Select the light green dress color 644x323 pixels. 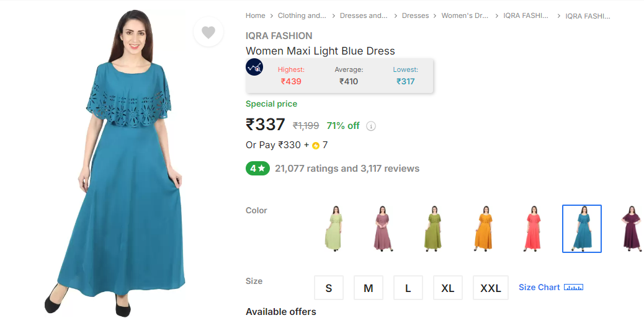click(x=334, y=229)
